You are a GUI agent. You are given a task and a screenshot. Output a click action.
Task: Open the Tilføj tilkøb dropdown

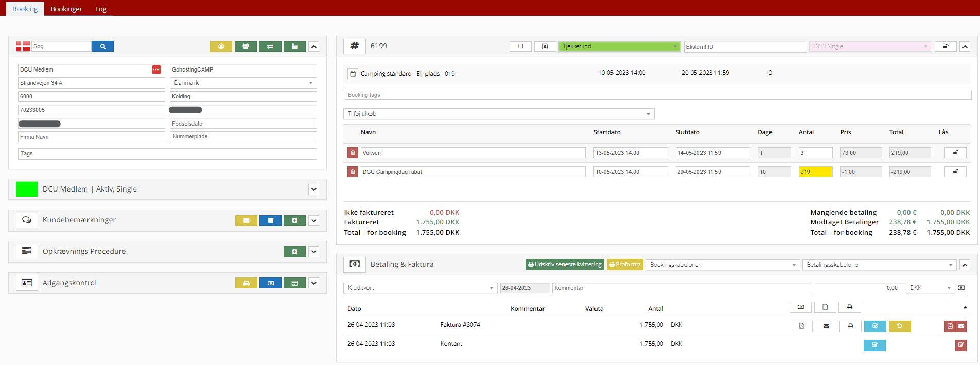tap(498, 114)
